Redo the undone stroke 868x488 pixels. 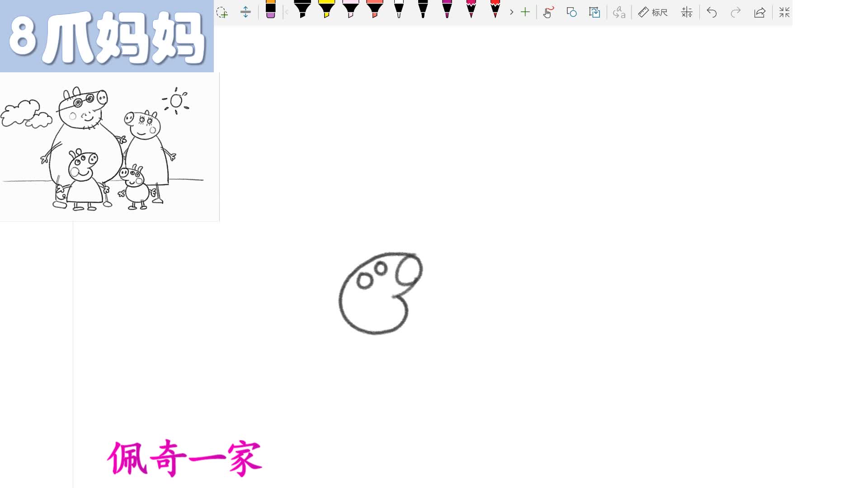pos(736,12)
